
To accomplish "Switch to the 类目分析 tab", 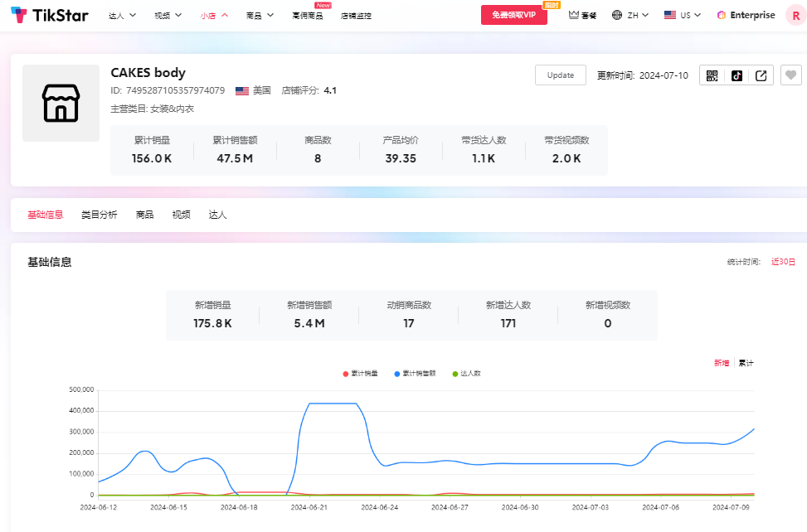I will click(100, 215).
